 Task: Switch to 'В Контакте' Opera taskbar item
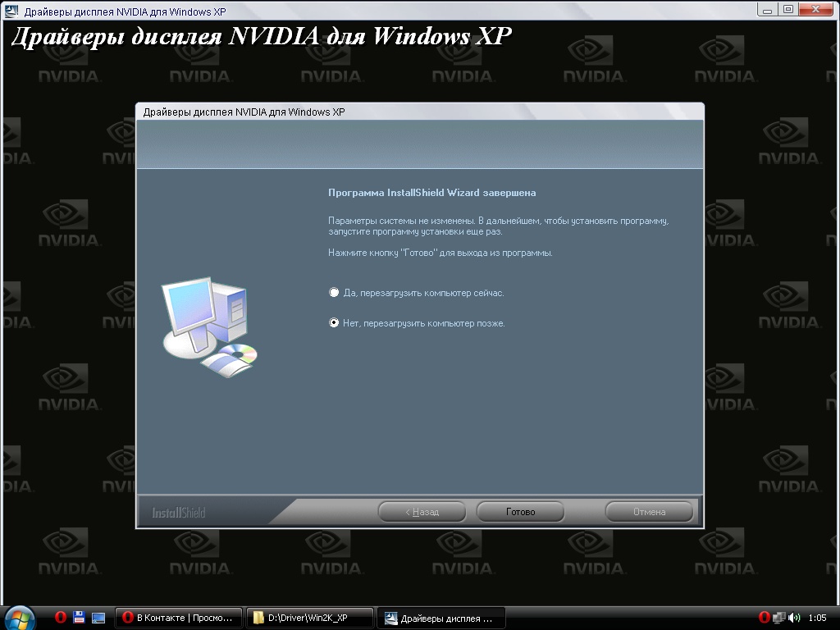tap(179, 618)
